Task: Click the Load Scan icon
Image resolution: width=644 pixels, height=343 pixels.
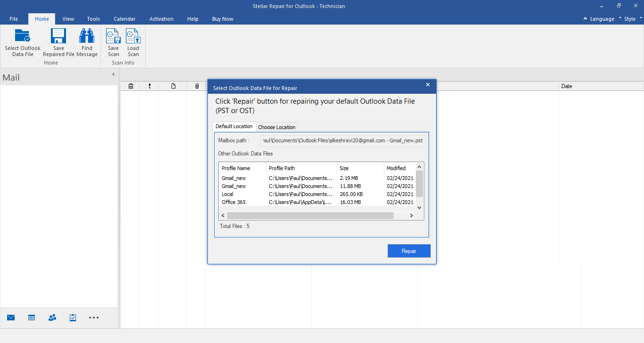Action: (x=133, y=41)
